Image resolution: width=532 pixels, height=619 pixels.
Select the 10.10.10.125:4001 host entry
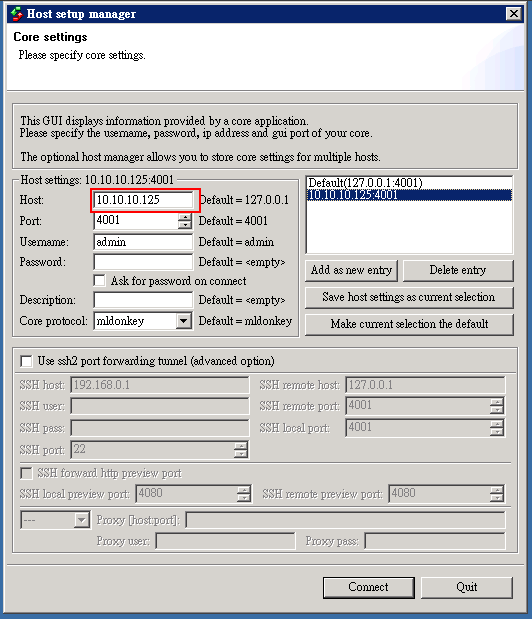click(x=409, y=195)
